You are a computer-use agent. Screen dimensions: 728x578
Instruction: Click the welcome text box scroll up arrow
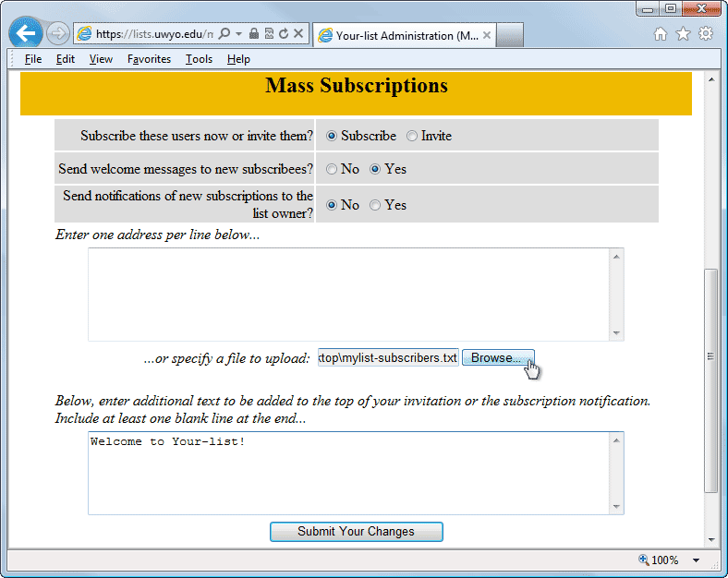616,440
